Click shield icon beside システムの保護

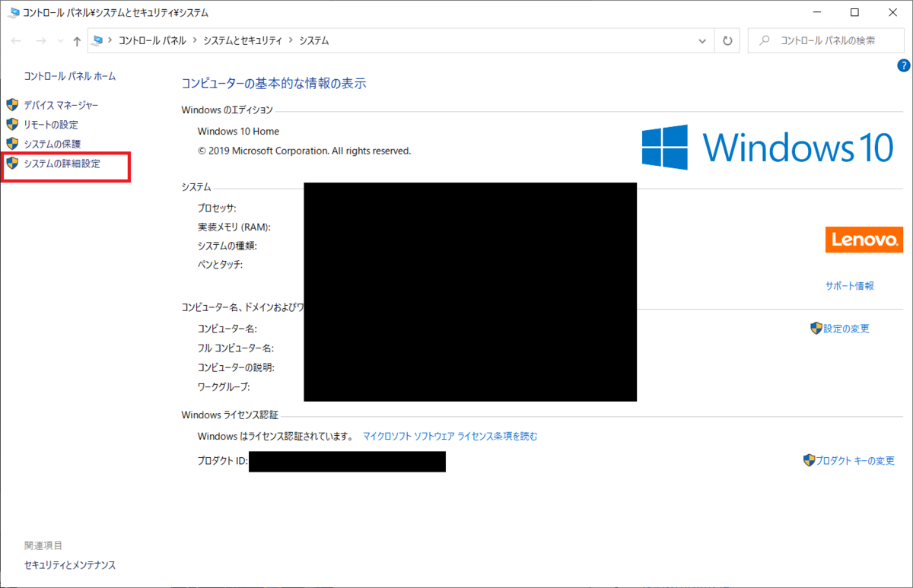(x=11, y=143)
